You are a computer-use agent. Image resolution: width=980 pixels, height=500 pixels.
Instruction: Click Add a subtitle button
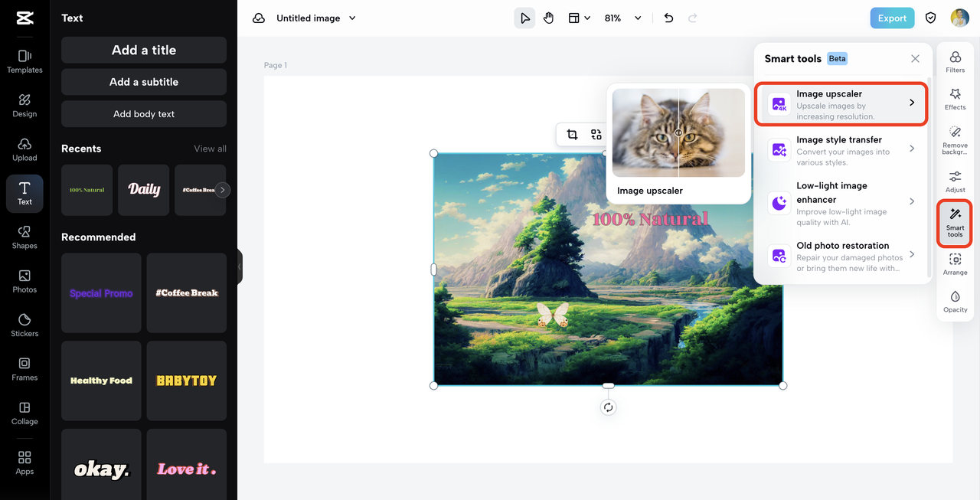pyautogui.click(x=144, y=82)
